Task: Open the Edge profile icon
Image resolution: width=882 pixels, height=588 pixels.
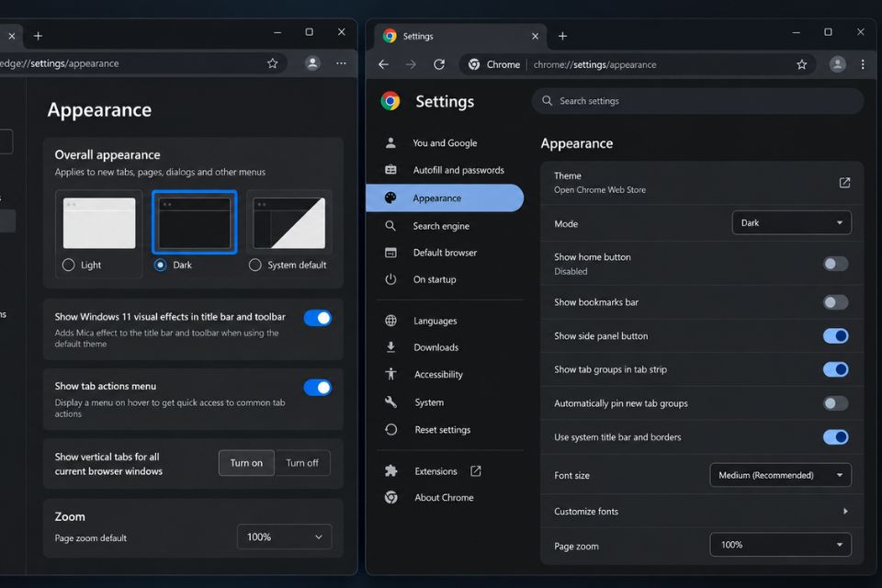Action: [312, 63]
